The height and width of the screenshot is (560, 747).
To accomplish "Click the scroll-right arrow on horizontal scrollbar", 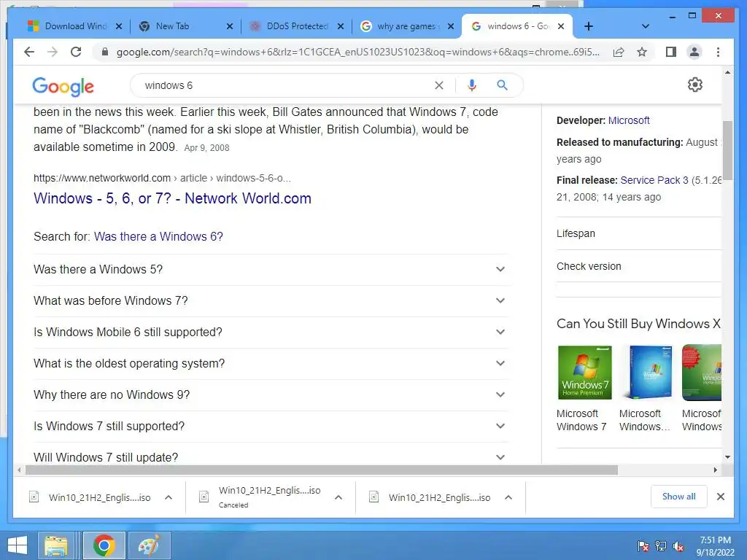I will [715, 470].
